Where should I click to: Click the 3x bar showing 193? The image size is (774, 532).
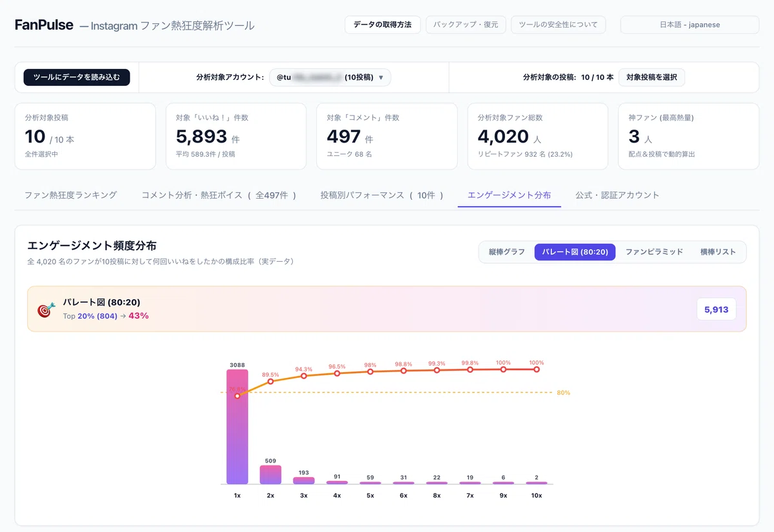[x=304, y=480]
